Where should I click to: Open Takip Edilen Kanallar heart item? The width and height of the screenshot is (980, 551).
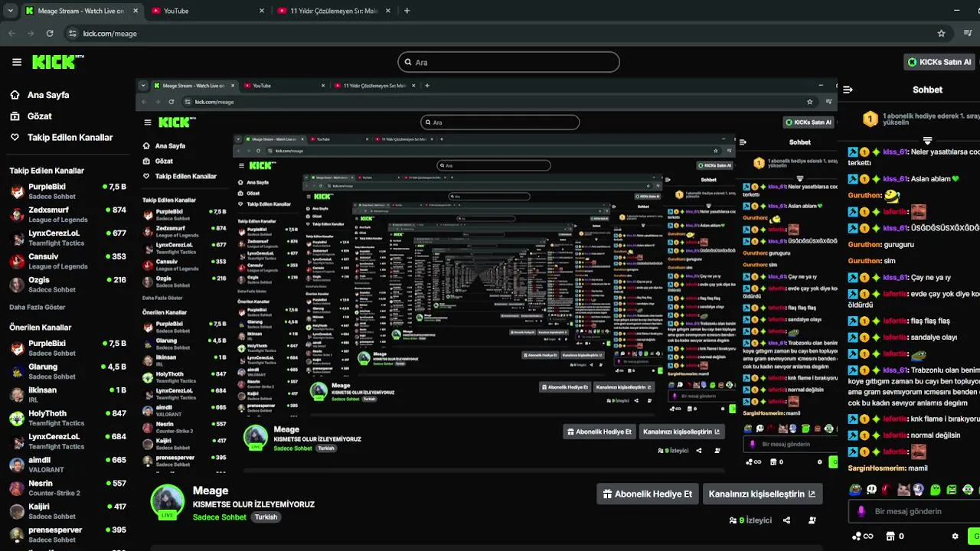click(x=61, y=138)
